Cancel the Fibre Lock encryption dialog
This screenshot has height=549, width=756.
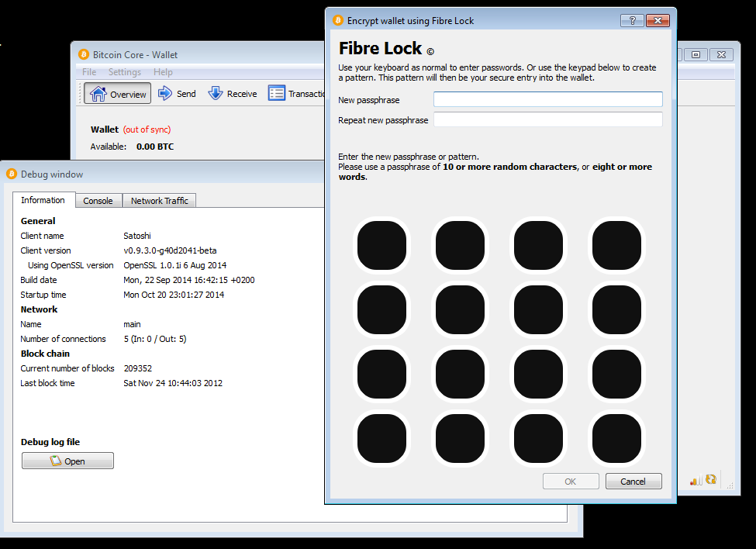pyautogui.click(x=633, y=481)
